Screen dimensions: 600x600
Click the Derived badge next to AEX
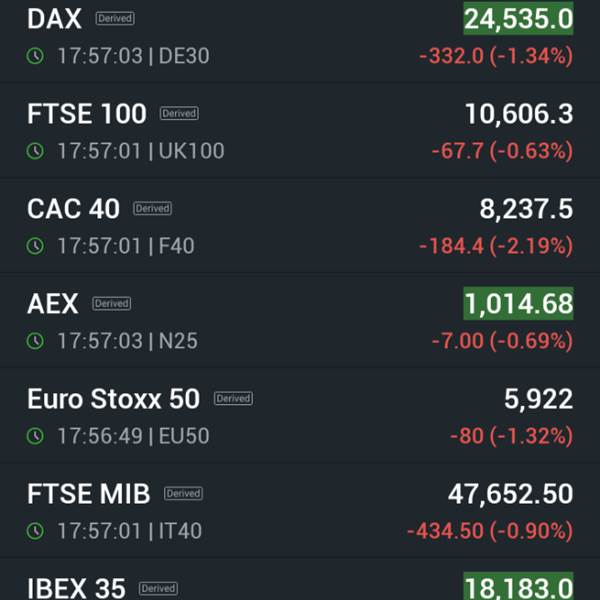(x=111, y=304)
